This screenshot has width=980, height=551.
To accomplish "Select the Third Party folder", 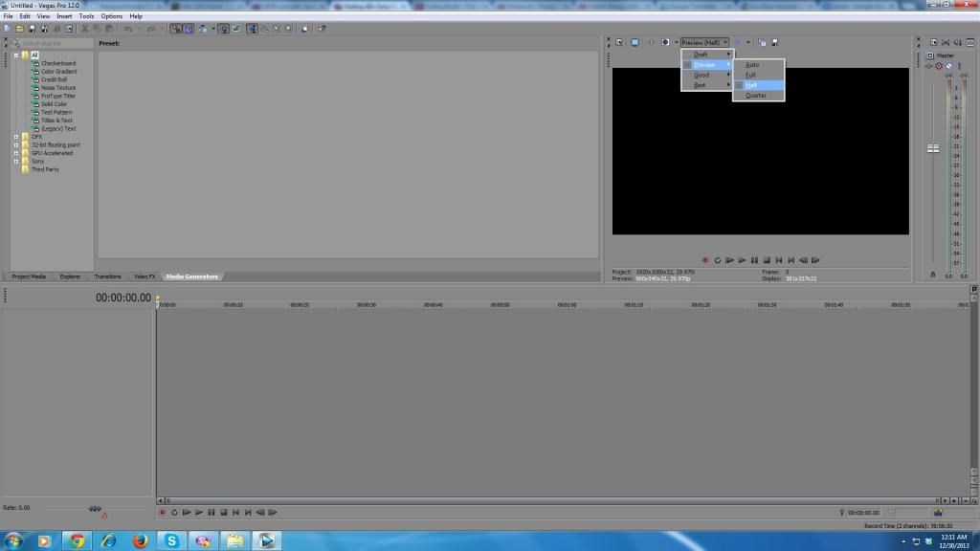I will point(45,169).
